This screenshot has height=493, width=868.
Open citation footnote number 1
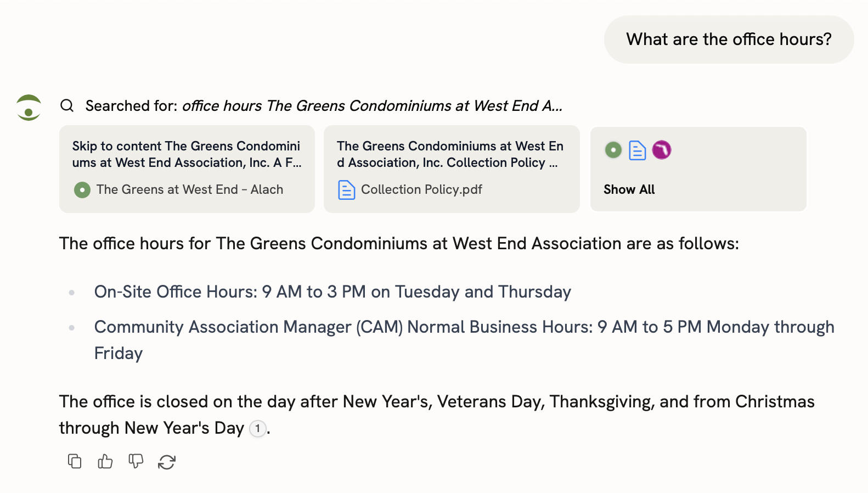257,428
